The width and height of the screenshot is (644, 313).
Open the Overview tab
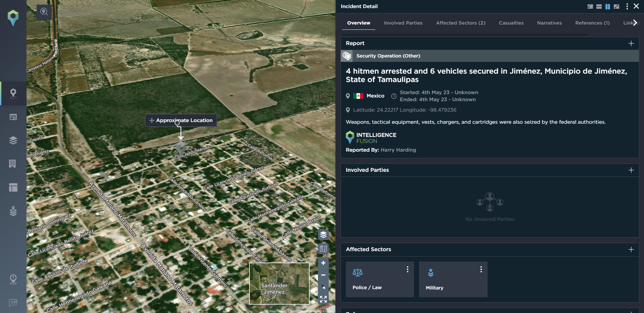(359, 23)
